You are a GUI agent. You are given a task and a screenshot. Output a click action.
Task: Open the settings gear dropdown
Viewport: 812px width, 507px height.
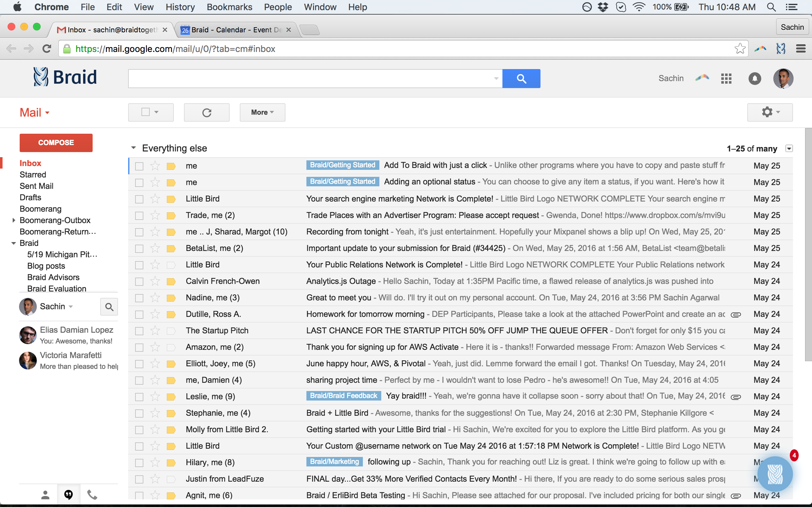pyautogui.click(x=770, y=112)
